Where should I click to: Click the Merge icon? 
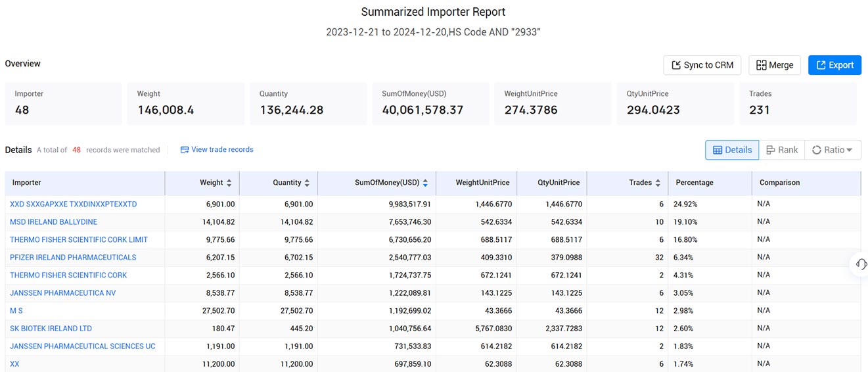pos(762,65)
